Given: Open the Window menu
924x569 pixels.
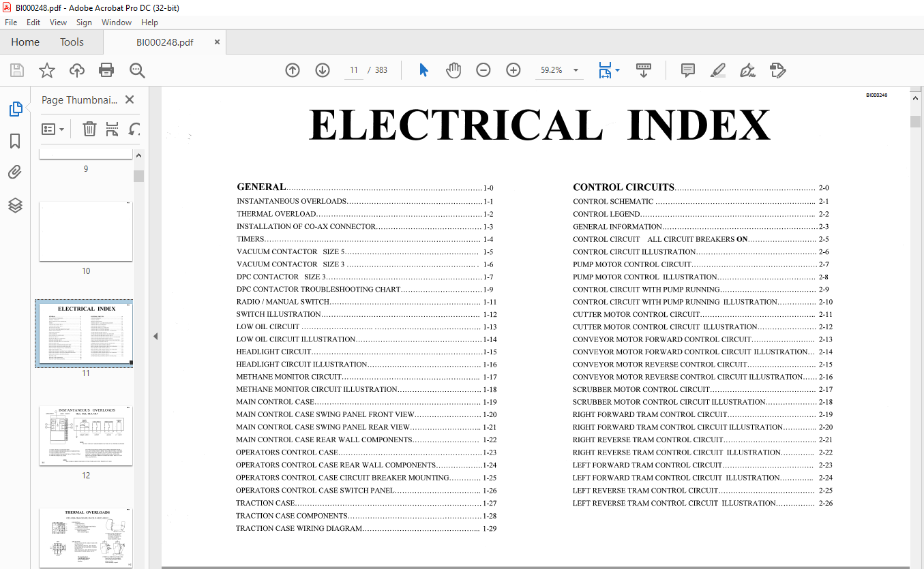Looking at the screenshot, I should click(117, 22).
